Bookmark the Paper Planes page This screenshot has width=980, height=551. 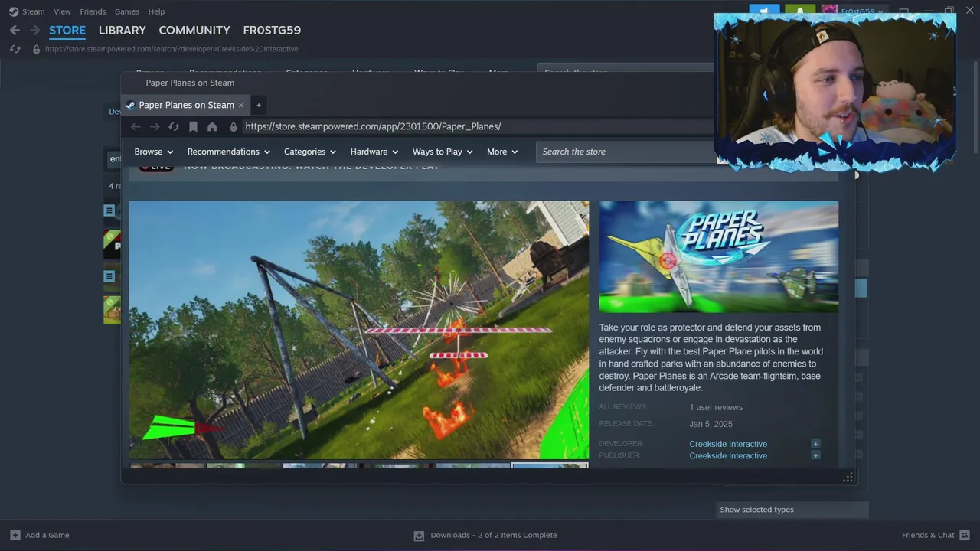(x=193, y=126)
